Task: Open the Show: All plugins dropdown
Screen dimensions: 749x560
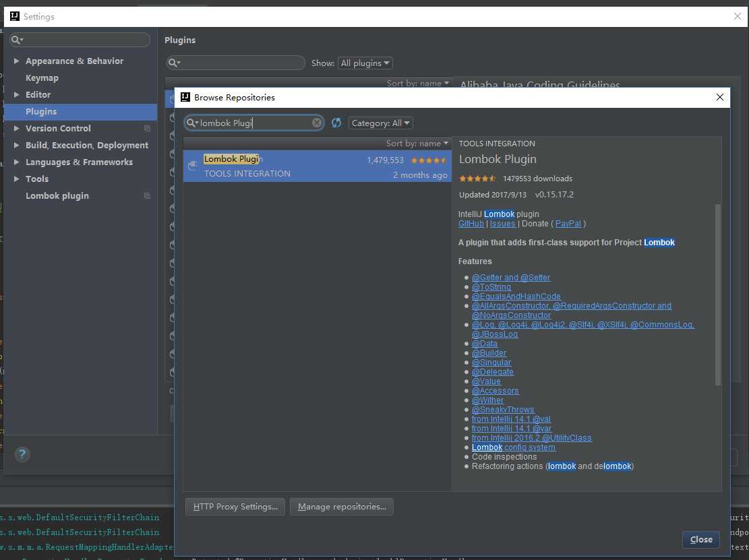Action: click(x=365, y=63)
